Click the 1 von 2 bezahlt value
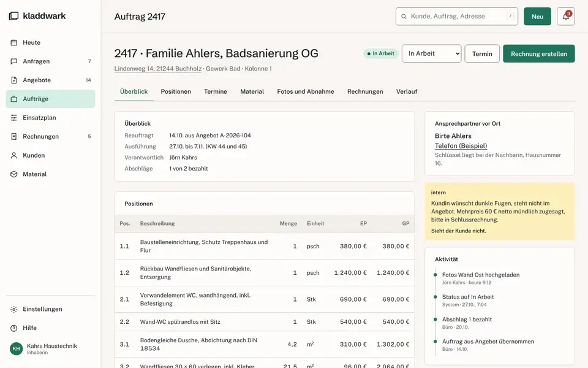This screenshot has width=588, height=368. point(188,169)
